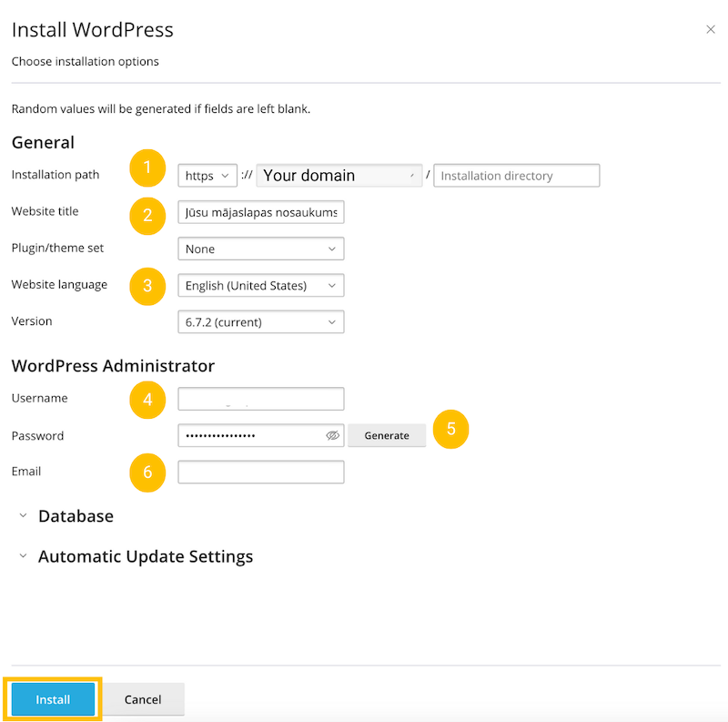Reveal the password with the eye icon
The width and height of the screenshot is (728, 722).
[333, 435]
